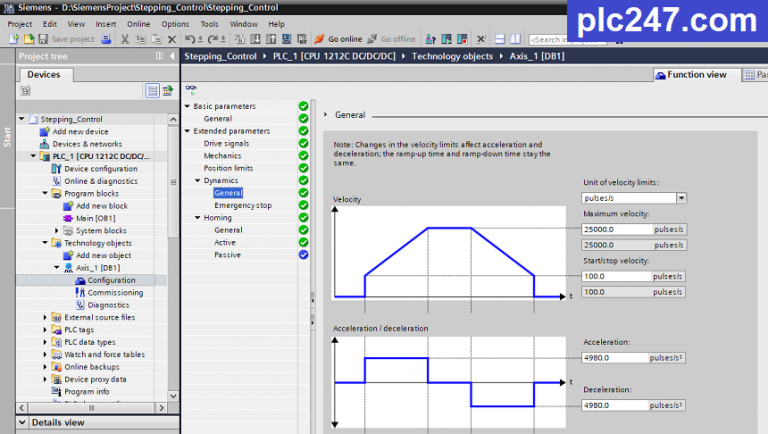Screen dimensions: 768x434
Task: Select Position limits in parameter tree
Action: tap(228, 168)
